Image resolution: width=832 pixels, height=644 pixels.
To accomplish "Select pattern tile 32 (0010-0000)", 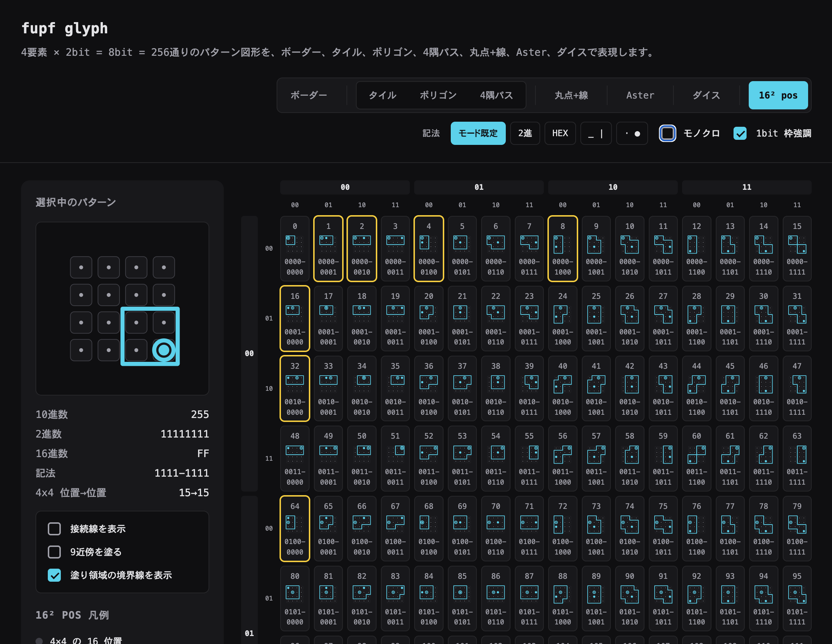I will click(x=294, y=388).
